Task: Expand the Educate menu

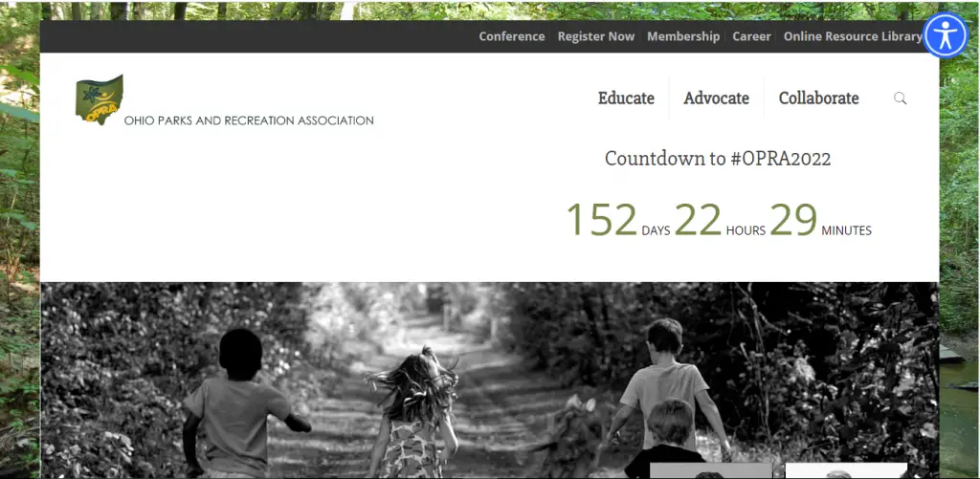Action: pos(626,98)
